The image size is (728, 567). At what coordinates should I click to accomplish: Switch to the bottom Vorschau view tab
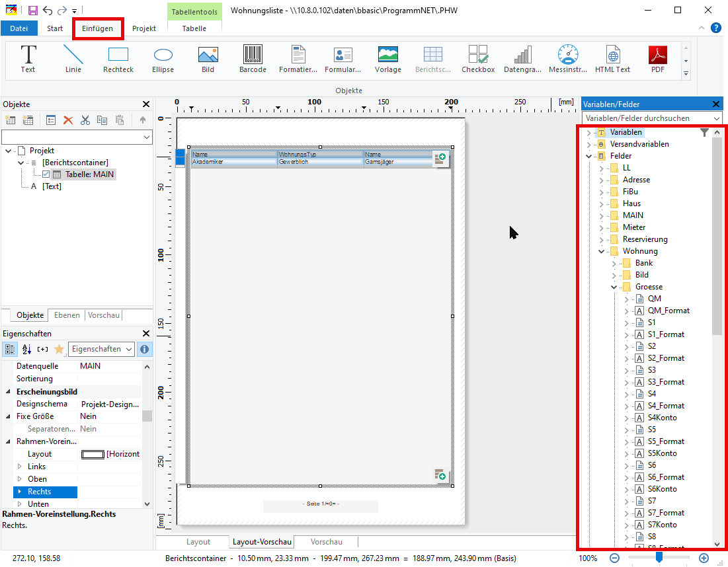coord(327,541)
